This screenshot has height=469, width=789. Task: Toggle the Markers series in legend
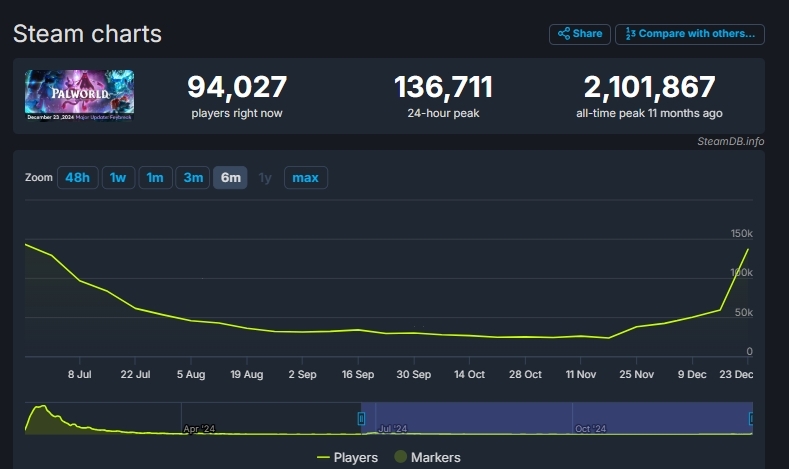pyautogui.click(x=425, y=457)
